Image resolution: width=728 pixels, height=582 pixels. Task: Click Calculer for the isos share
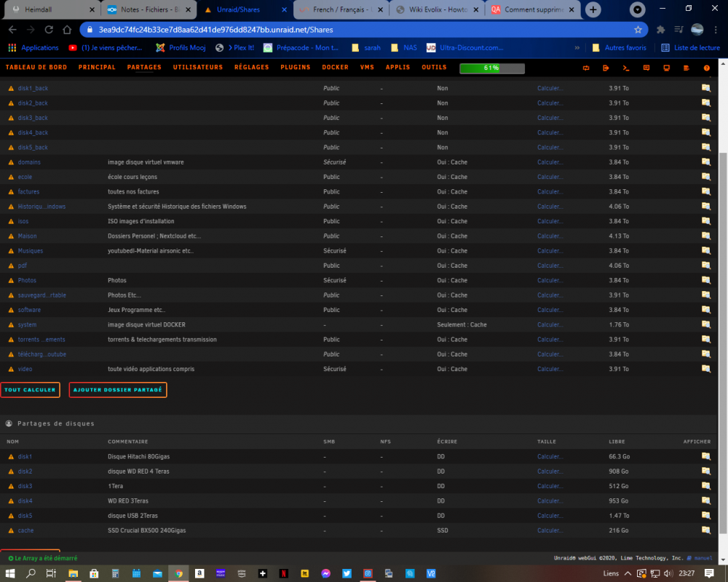pos(550,221)
